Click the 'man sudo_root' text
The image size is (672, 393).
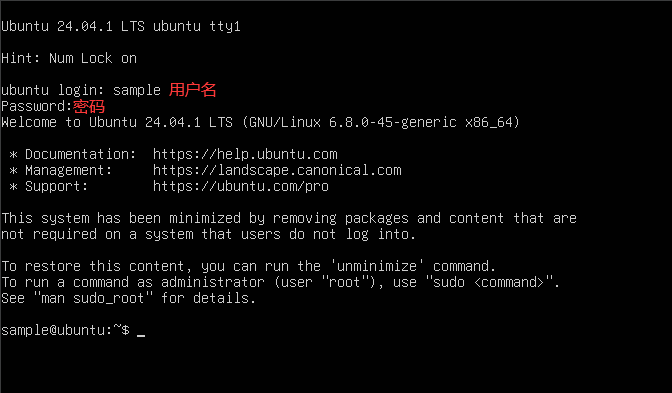click(93, 298)
